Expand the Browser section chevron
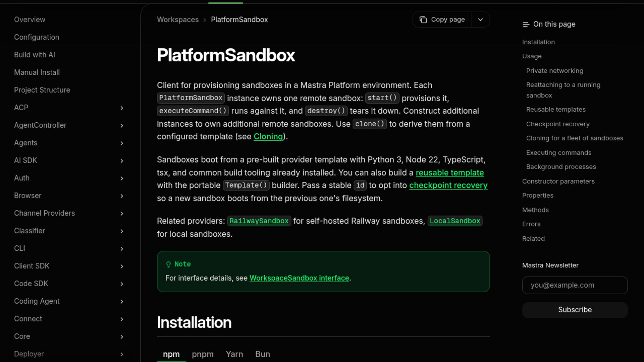Image resolution: width=644 pixels, height=362 pixels. coord(122,196)
